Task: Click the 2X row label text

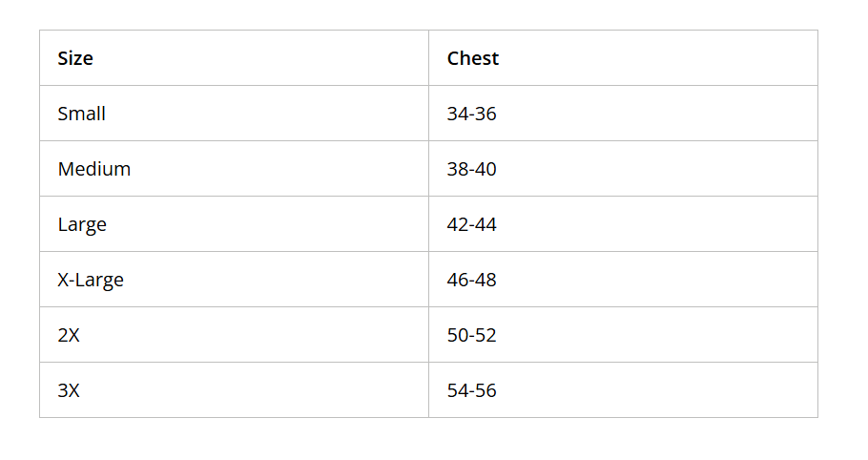Action: [x=69, y=335]
